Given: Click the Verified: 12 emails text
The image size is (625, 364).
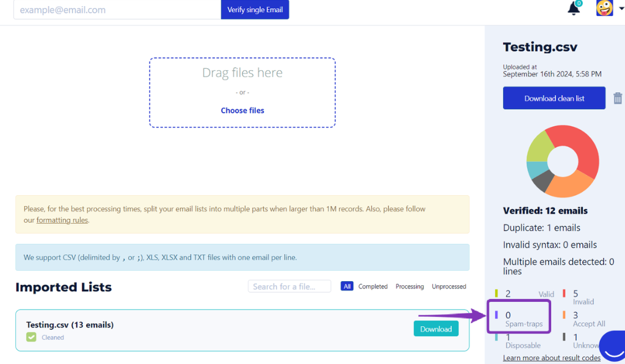Looking at the screenshot, I should [x=545, y=211].
